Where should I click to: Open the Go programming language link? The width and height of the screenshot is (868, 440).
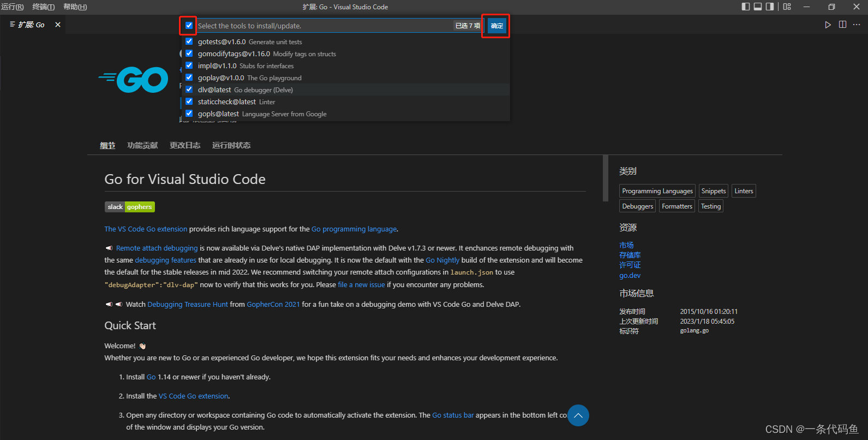tap(354, 229)
